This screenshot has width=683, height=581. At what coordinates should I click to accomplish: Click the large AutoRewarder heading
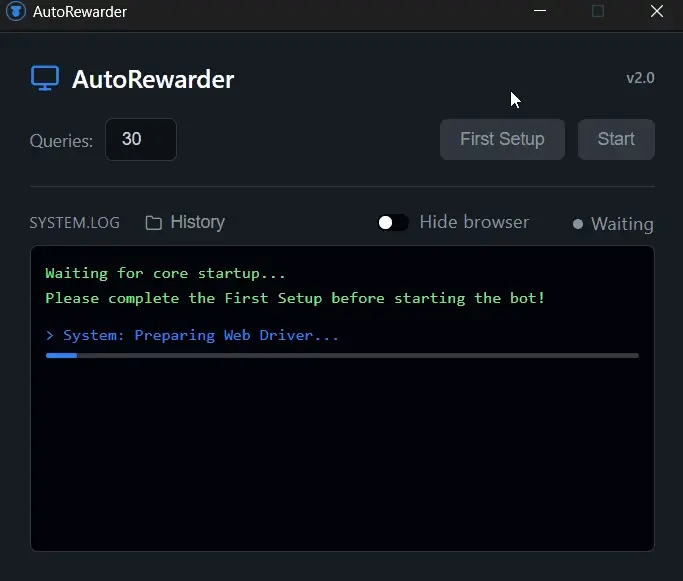click(153, 79)
